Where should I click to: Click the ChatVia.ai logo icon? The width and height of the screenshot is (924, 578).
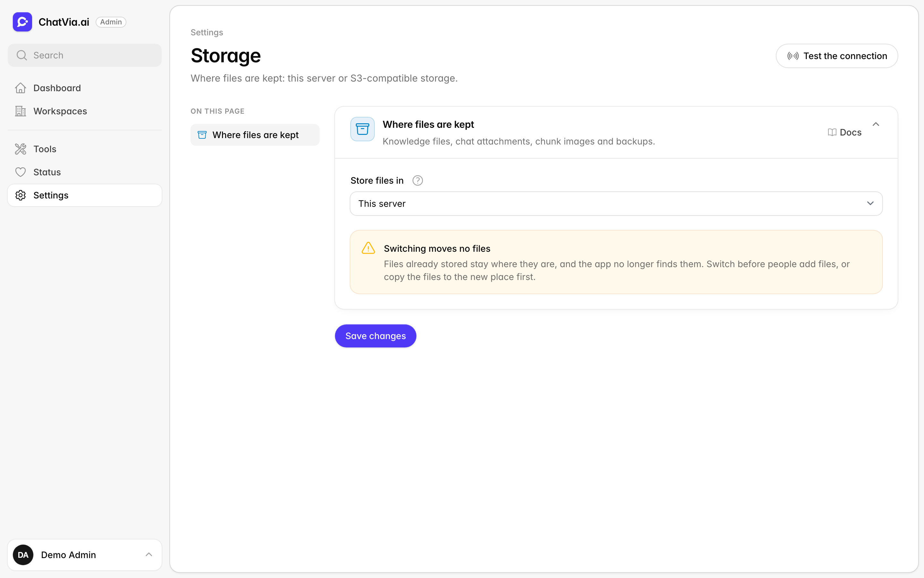tap(22, 22)
